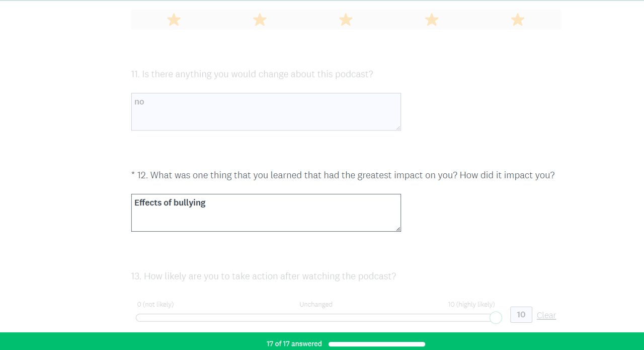Click the survey progress bar in footer
644x350 pixels.
(377, 344)
